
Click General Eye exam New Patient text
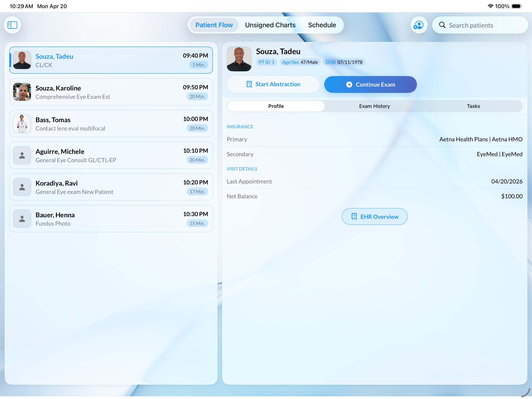pyautogui.click(x=74, y=192)
